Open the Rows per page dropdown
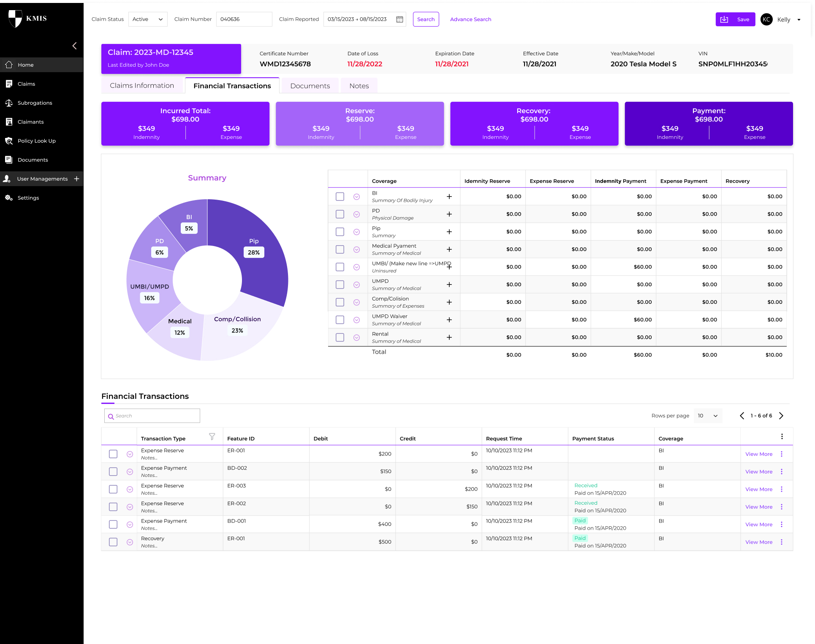 (707, 416)
